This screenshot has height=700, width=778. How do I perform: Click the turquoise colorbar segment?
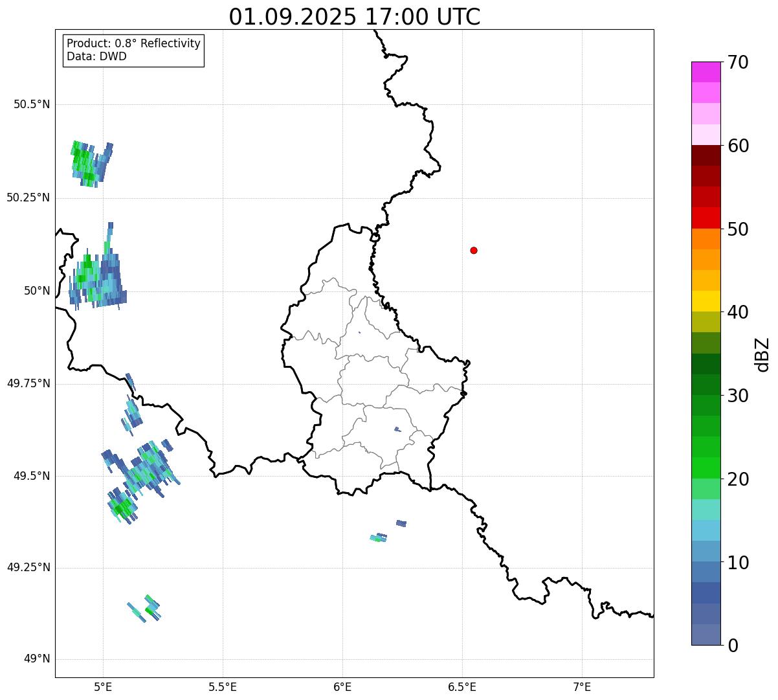(706, 510)
